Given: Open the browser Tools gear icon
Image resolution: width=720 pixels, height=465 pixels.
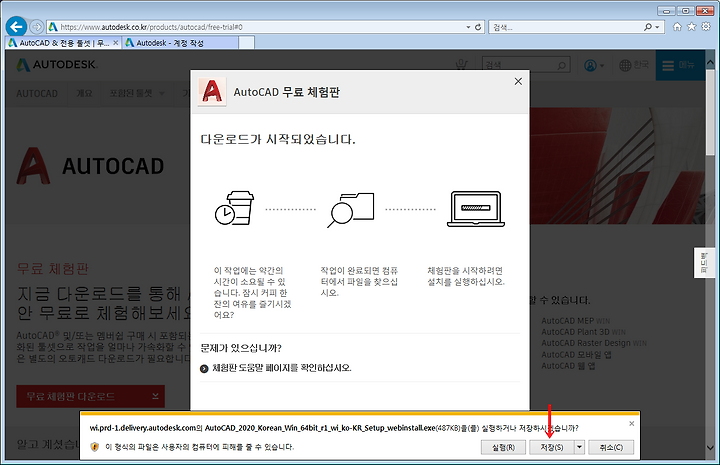Looking at the screenshot, I should tap(706, 27).
